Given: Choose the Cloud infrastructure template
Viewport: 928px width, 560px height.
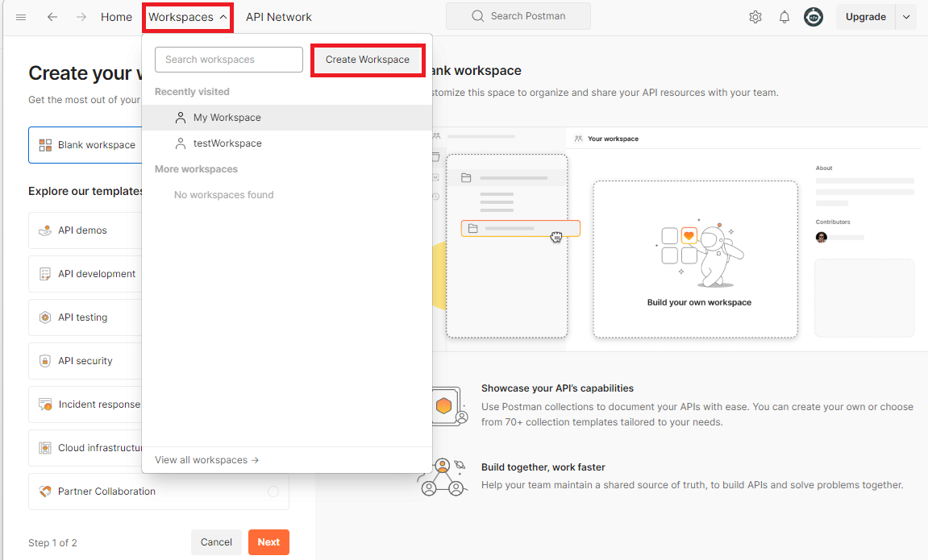Looking at the screenshot, I should pyautogui.click(x=85, y=448).
